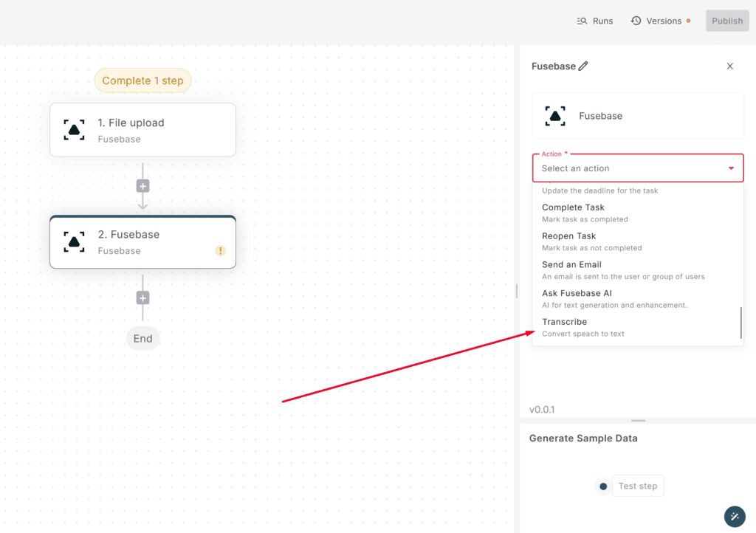Close the Fusebase side panel
This screenshot has width=756, height=533.
click(729, 66)
